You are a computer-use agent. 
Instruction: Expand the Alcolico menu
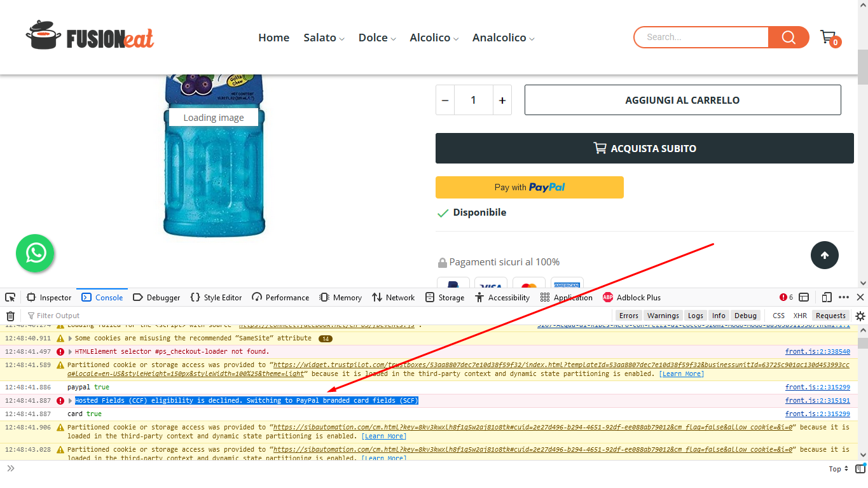(434, 38)
